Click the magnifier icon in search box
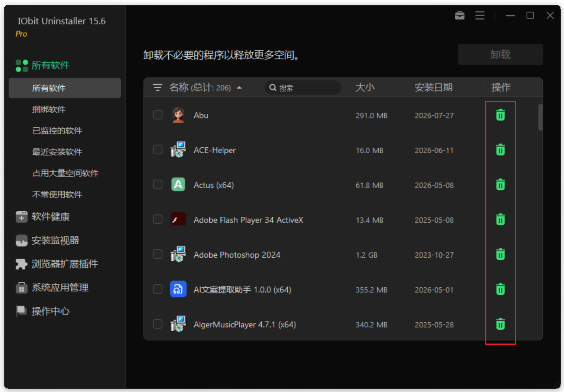The width and height of the screenshot is (564, 392). click(x=273, y=87)
